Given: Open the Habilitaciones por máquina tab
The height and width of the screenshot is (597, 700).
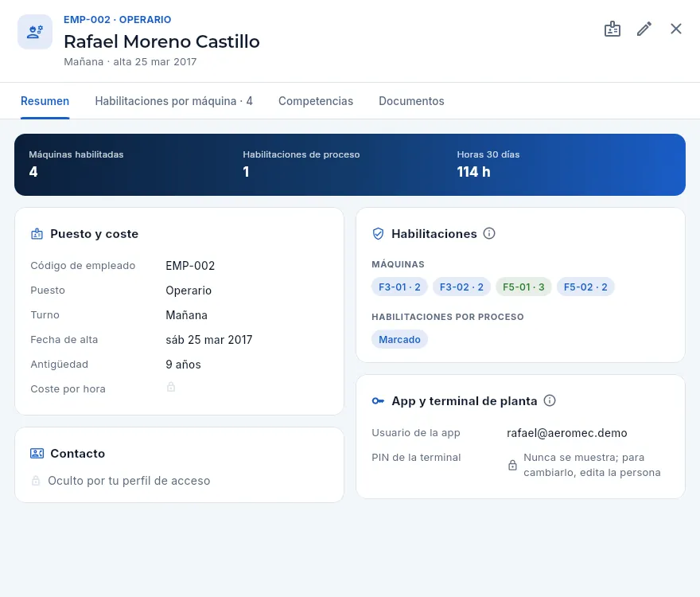Looking at the screenshot, I should (x=173, y=101).
